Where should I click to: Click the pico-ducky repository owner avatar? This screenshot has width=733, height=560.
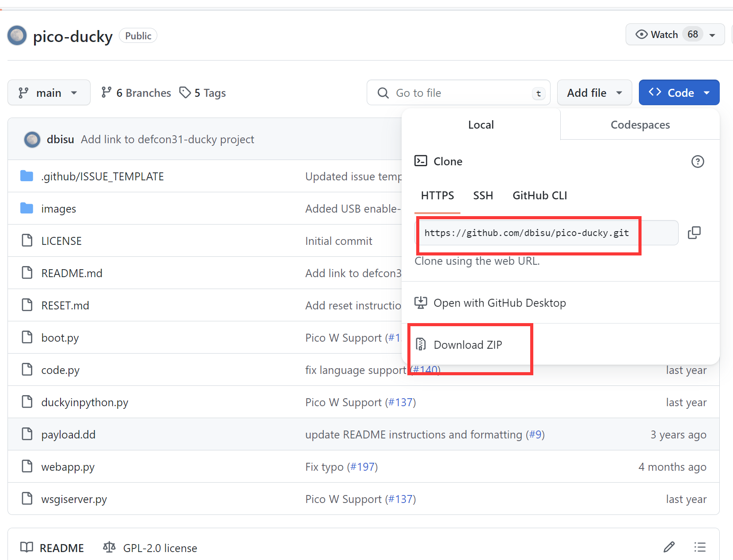(17, 36)
